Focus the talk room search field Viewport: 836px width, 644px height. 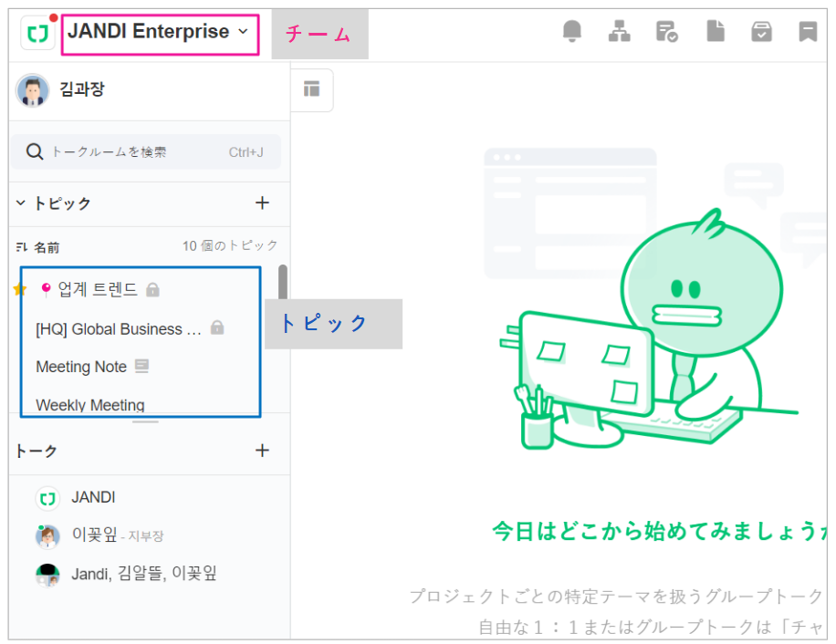(145, 151)
